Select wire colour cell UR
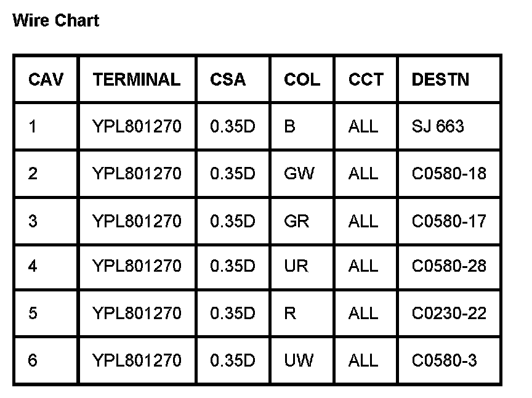 pos(297,266)
